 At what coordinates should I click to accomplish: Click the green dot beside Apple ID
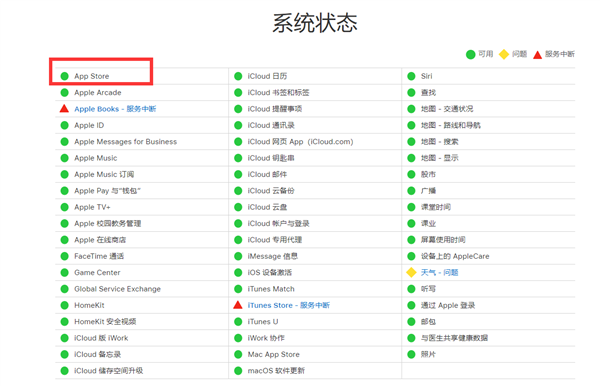pyautogui.click(x=64, y=125)
